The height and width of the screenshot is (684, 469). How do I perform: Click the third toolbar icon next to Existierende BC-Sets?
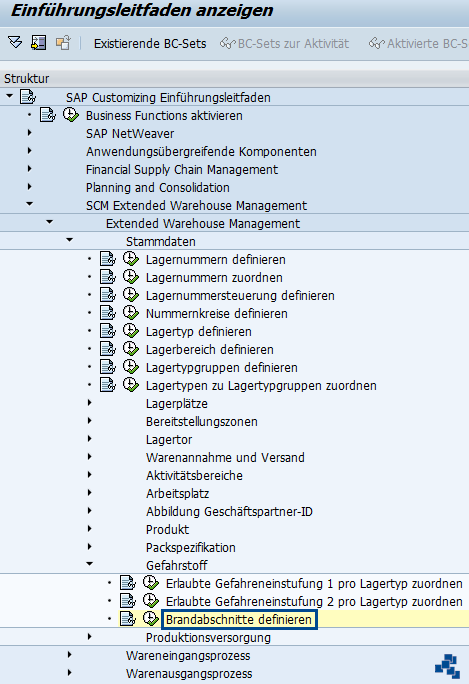coord(63,43)
